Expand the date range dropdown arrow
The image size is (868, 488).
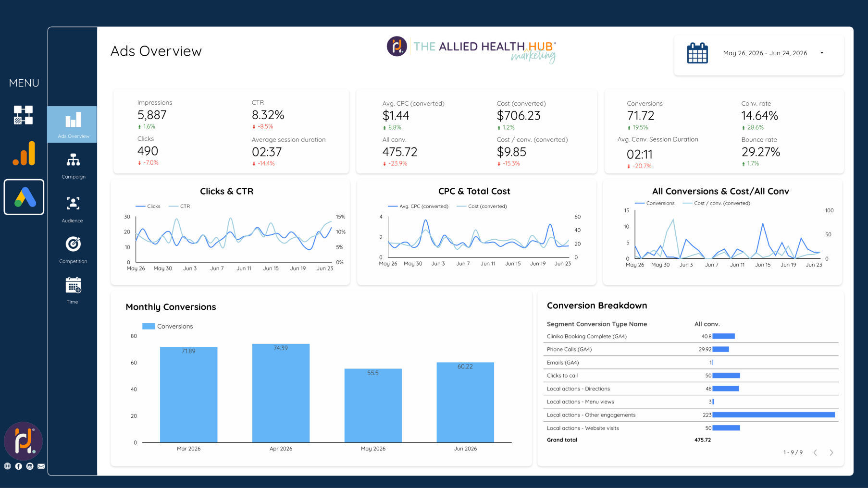pos(822,53)
